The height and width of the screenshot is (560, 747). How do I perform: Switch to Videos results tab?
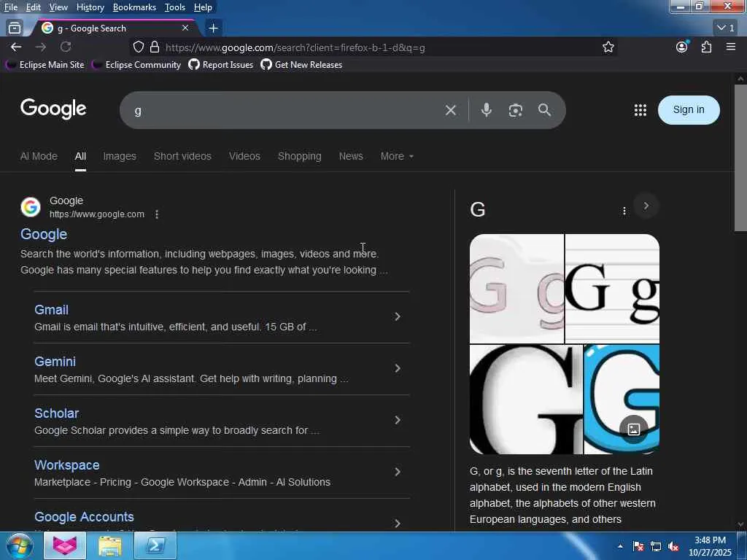[244, 156]
